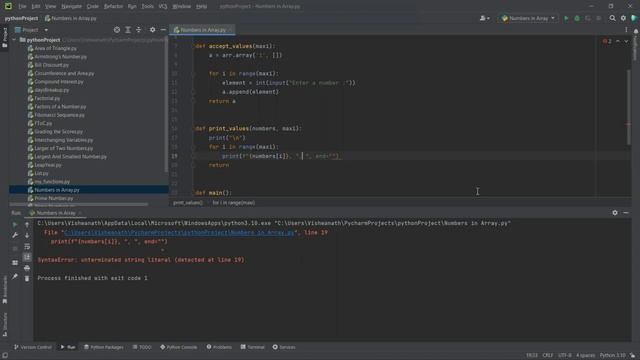Screen dimensions: 640x360
Task: Hide the Project tool window
Action: click(163, 30)
